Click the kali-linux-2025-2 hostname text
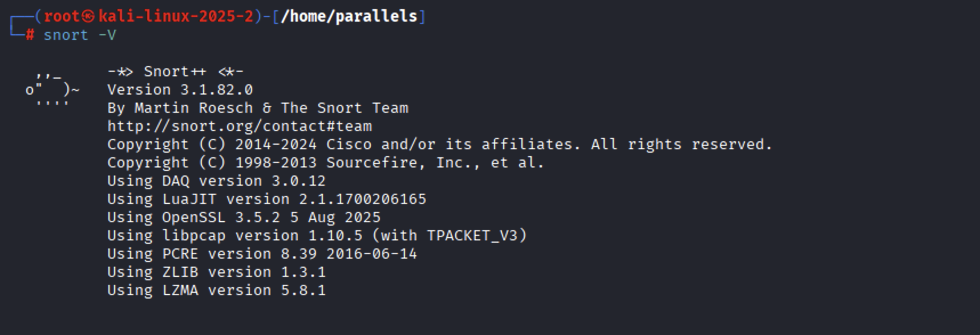Screen dimensions: 980x335 pos(176,16)
